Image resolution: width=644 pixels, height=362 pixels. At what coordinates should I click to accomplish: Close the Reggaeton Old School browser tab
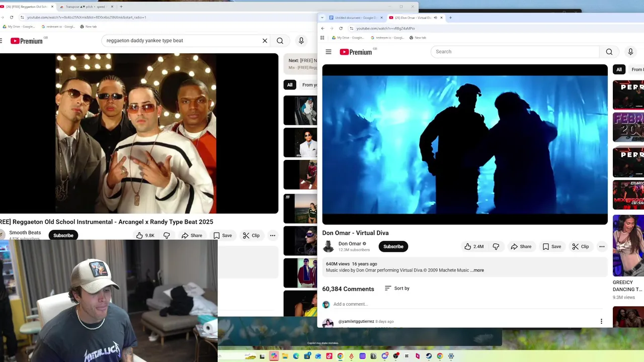(52, 7)
